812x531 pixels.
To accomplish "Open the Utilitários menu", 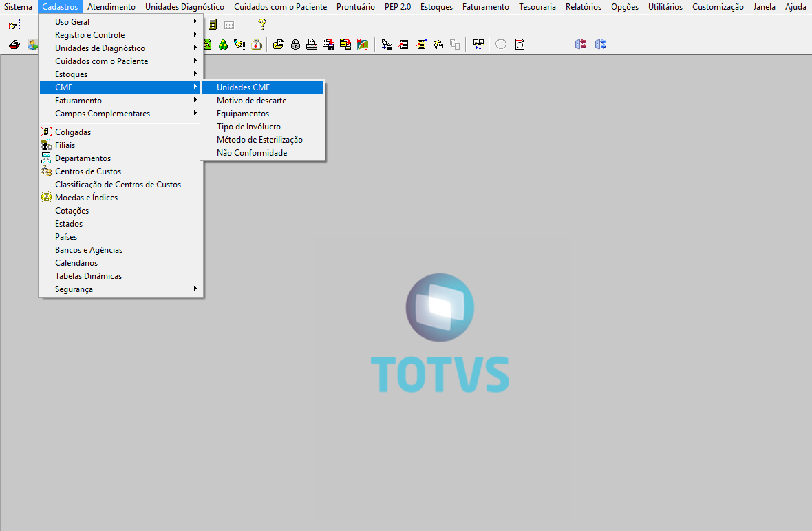I will (x=665, y=7).
